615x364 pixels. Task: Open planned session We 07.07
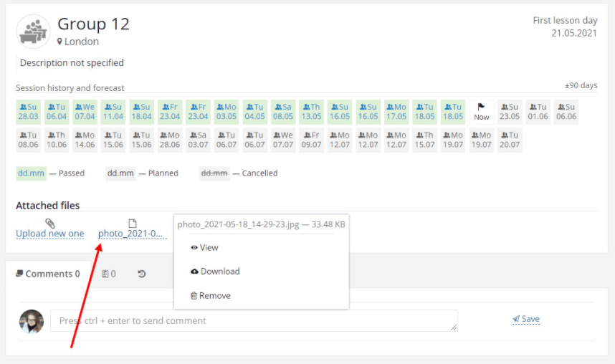pos(283,140)
